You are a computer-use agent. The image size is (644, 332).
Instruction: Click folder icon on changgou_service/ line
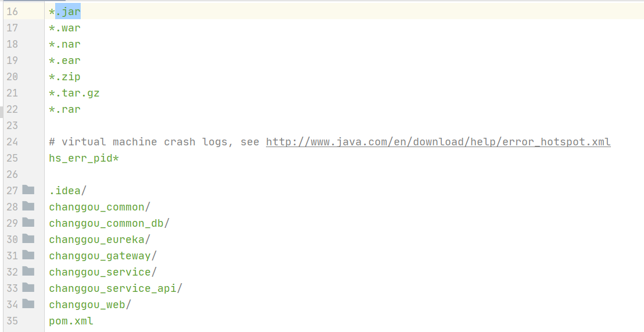28,271
